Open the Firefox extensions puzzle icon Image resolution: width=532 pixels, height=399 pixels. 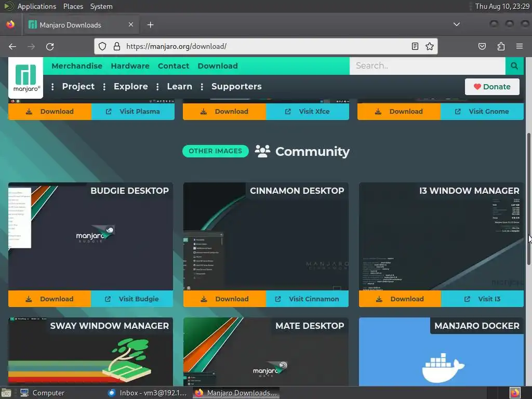tap(501, 46)
